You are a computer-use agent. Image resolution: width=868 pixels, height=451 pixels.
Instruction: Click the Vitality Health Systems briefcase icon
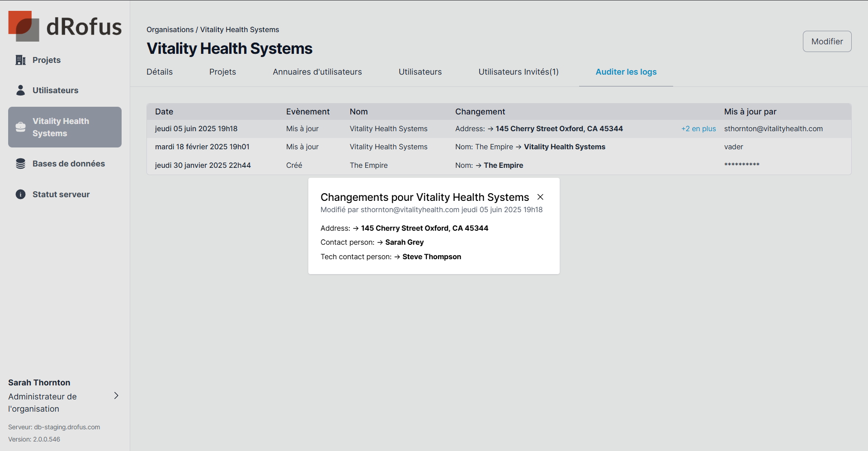click(20, 127)
